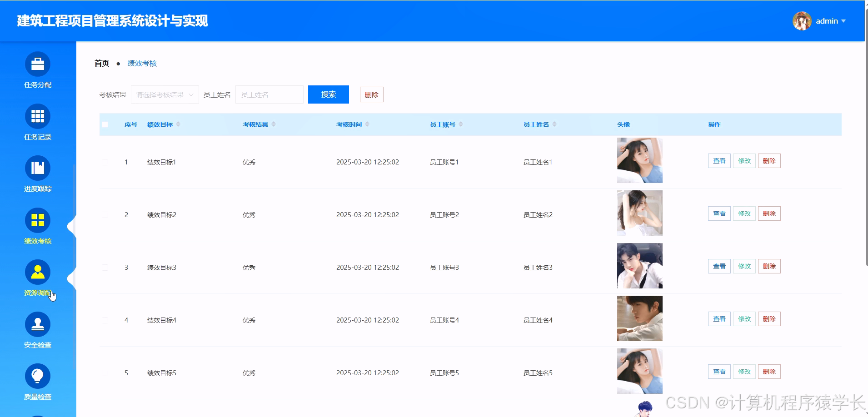Sort by 考核结果 column arrows
This screenshot has width=868, height=417.
(274, 124)
